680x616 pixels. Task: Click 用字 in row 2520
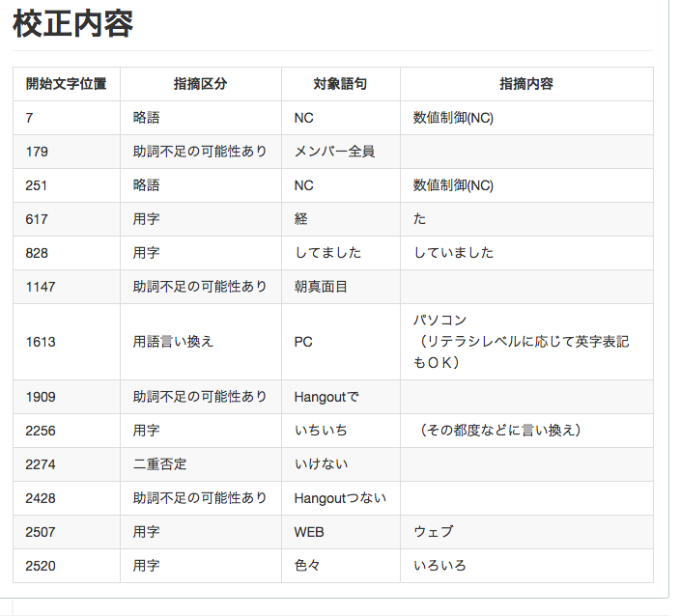(x=147, y=566)
